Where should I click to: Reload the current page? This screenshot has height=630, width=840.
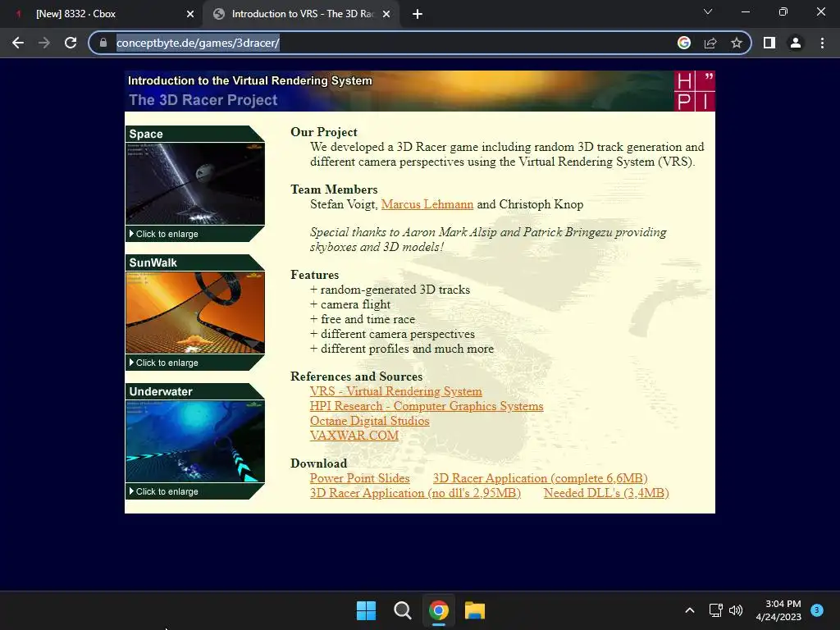click(x=71, y=43)
